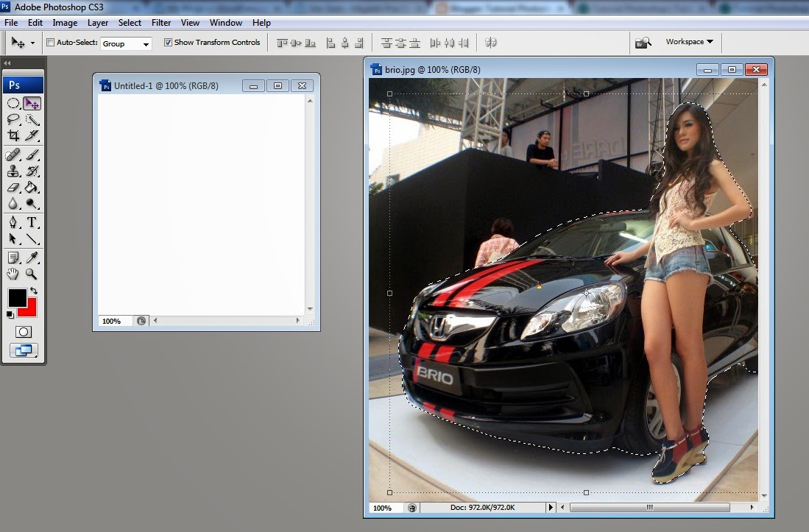Select the Eraser tool

point(13,187)
